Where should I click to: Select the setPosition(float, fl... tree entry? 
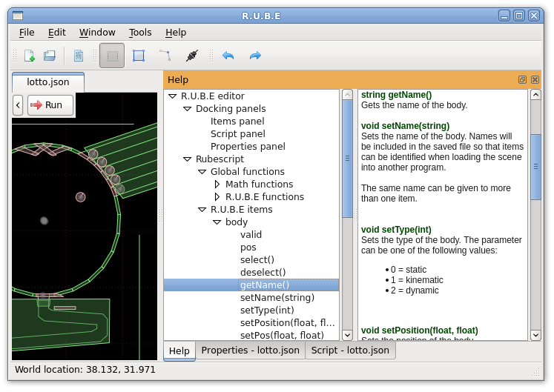click(287, 323)
